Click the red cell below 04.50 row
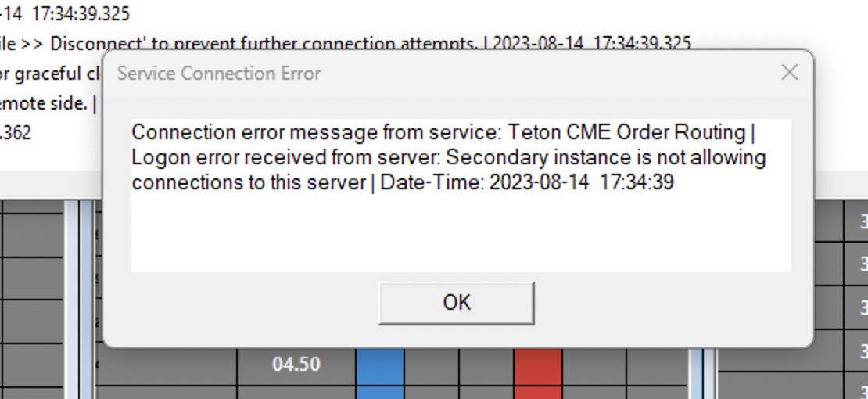The image size is (868, 399). 538,392
